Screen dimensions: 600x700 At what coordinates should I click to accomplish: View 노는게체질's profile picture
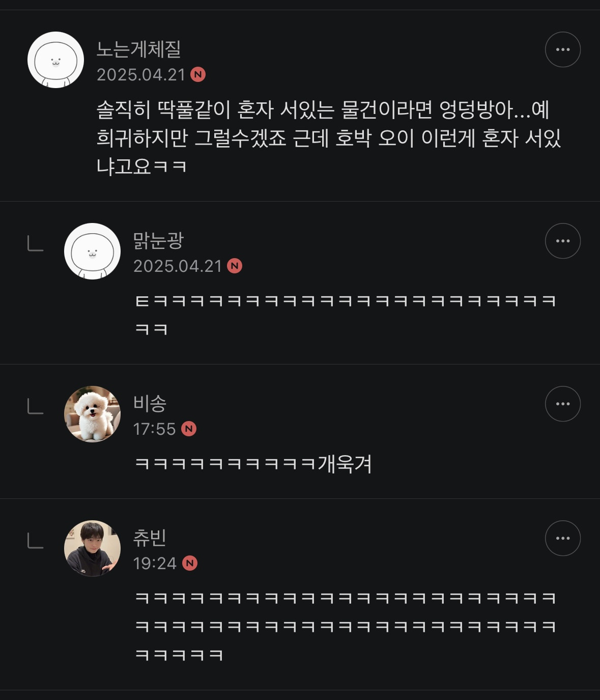(x=55, y=60)
